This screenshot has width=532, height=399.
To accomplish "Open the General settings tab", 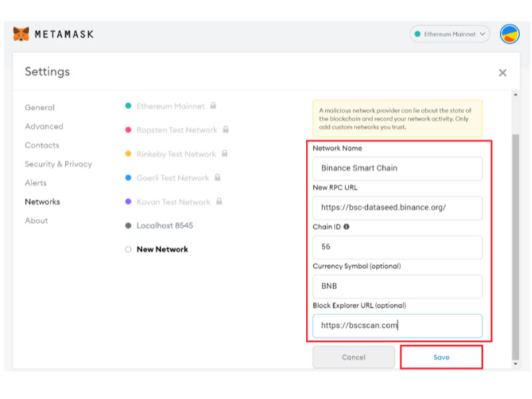I will (39, 108).
